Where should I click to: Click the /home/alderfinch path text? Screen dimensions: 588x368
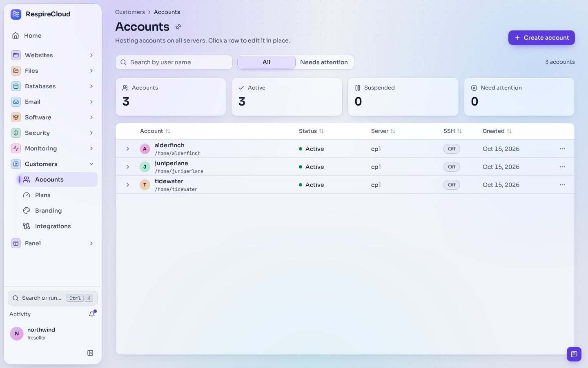pyautogui.click(x=178, y=153)
